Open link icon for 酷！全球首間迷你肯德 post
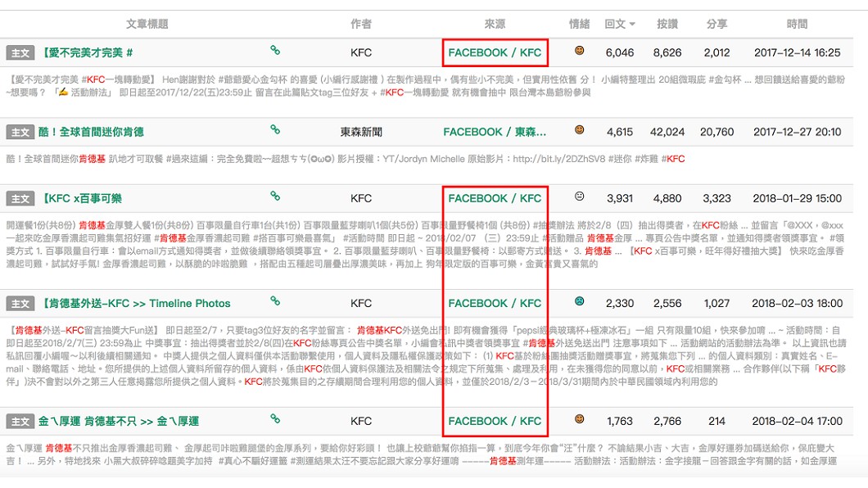This screenshot has height=488, width=868. [275, 129]
